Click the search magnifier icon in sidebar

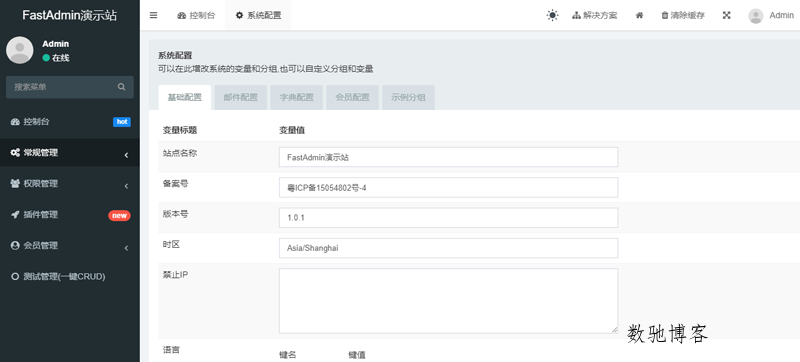click(x=121, y=87)
